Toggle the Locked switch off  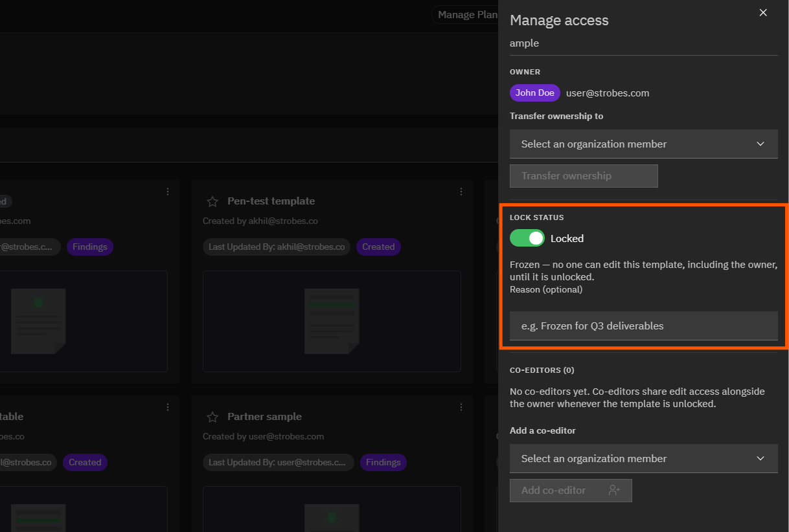tap(527, 238)
